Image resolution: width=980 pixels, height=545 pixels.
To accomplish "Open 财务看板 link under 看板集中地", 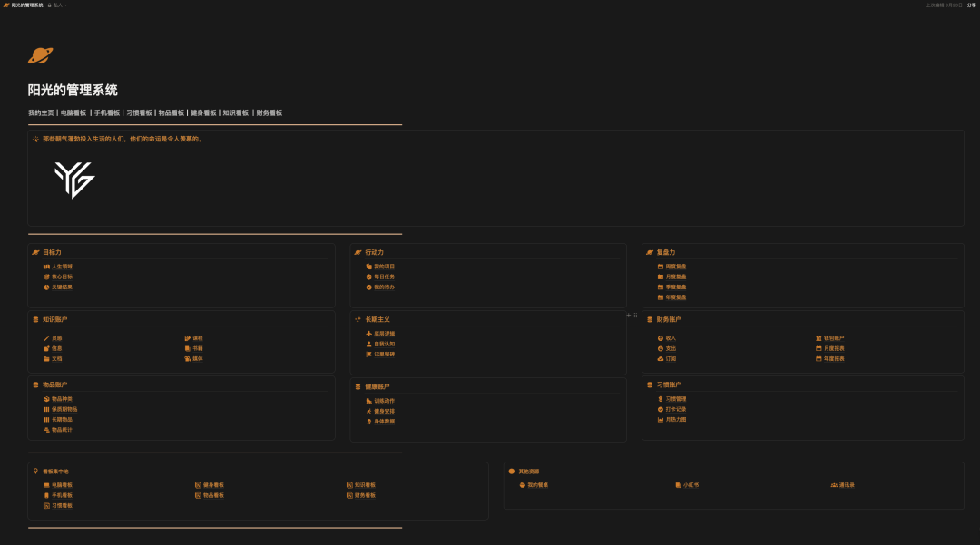I will click(365, 495).
